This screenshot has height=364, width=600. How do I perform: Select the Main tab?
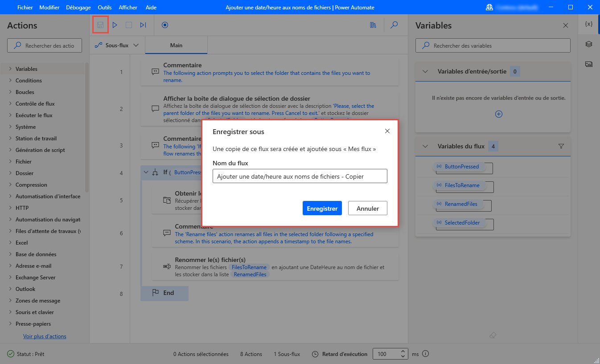176,45
